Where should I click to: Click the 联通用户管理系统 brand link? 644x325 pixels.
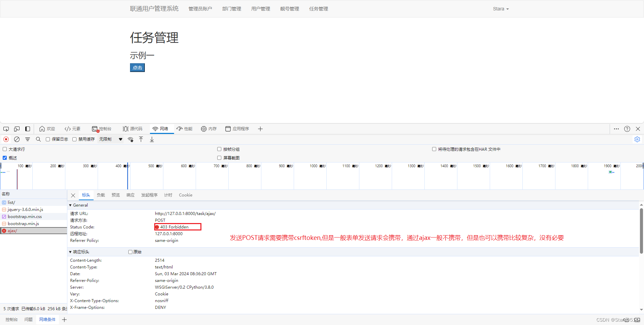point(154,9)
